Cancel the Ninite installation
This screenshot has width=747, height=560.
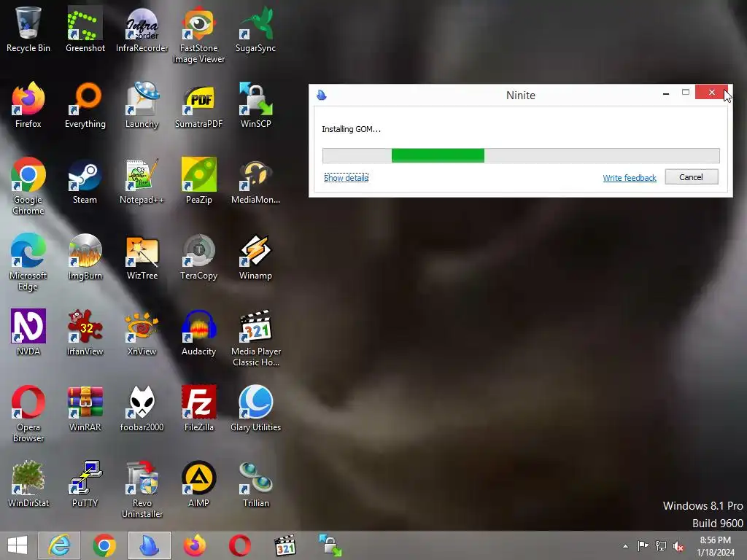pyautogui.click(x=692, y=177)
